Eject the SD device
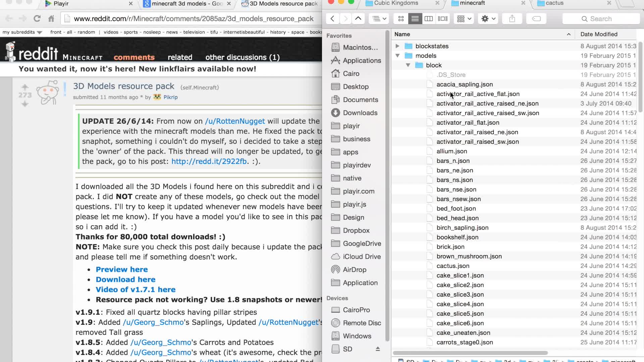This screenshot has height=362, width=644. (378, 349)
